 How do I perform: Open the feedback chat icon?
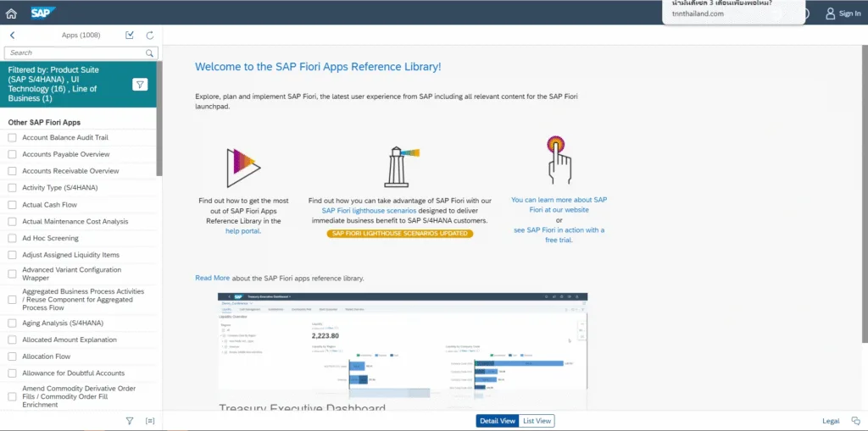[856, 421]
